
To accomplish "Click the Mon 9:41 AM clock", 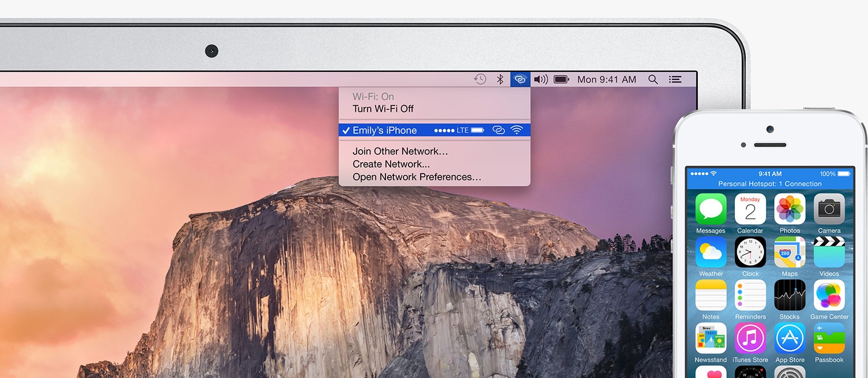I will (606, 79).
